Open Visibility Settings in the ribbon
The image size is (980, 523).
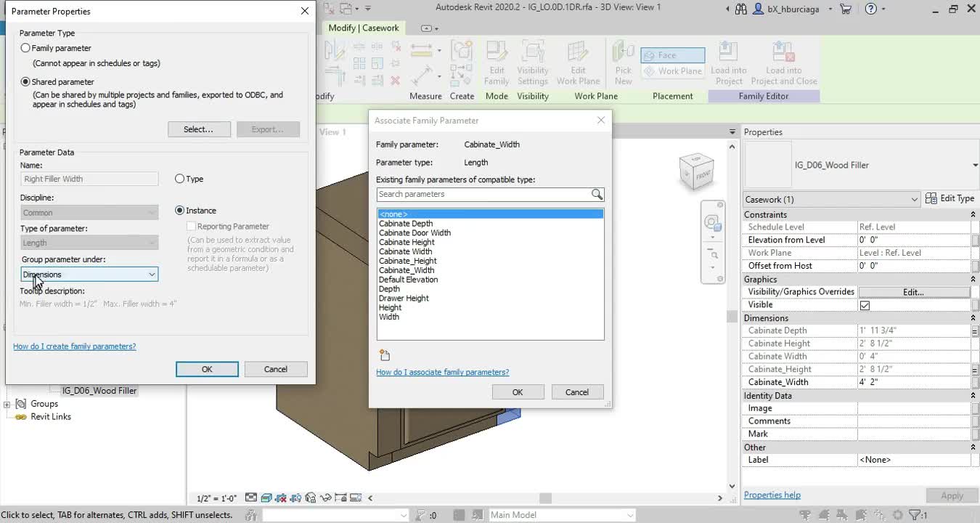tap(533, 64)
